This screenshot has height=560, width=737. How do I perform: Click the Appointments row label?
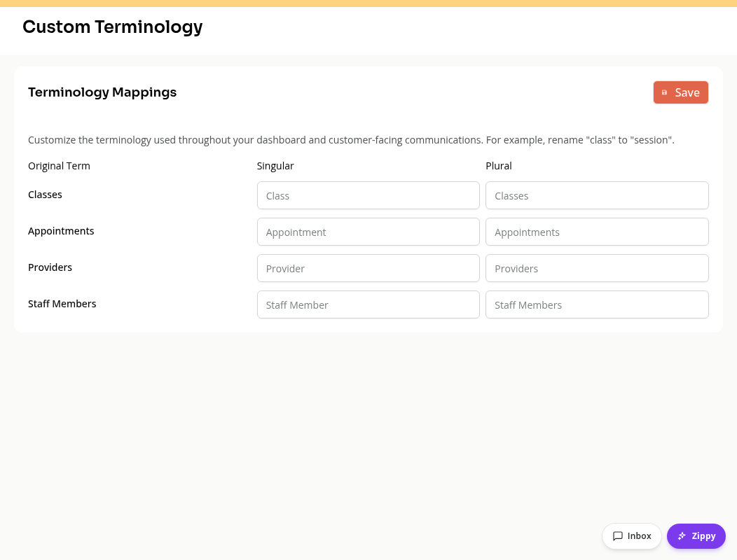pos(61,231)
